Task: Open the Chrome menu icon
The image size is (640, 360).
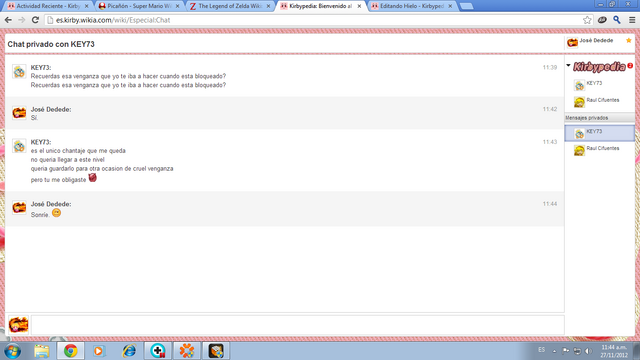Action: (x=632, y=20)
